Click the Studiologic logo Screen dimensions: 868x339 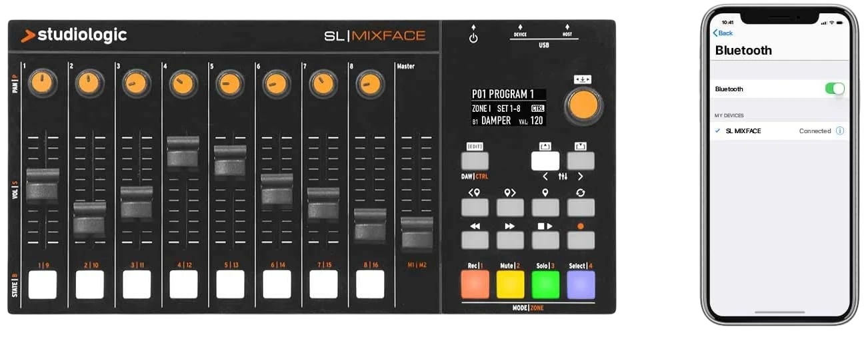pyautogui.click(x=73, y=35)
